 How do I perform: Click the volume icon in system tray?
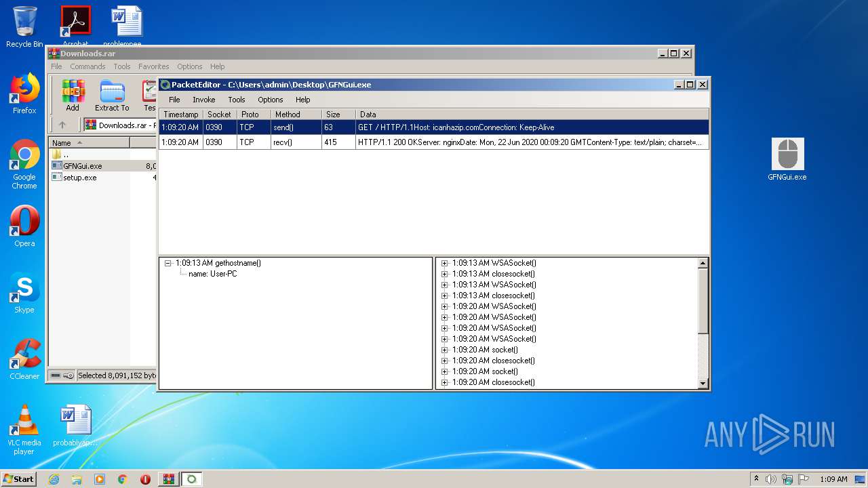coord(771,479)
